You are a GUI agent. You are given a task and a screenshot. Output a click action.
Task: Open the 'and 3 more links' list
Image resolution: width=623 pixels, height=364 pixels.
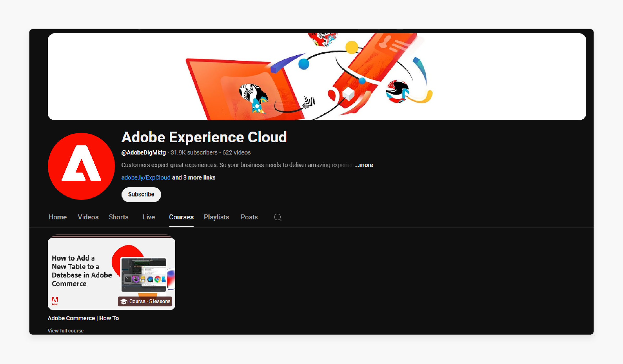194,177
